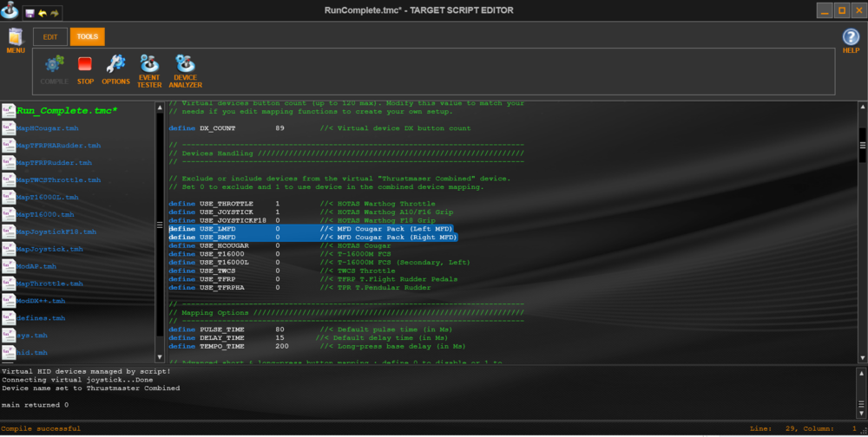The width and height of the screenshot is (868, 437).
Task: Open the Options wrench icon
Action: tap(115, 69)
